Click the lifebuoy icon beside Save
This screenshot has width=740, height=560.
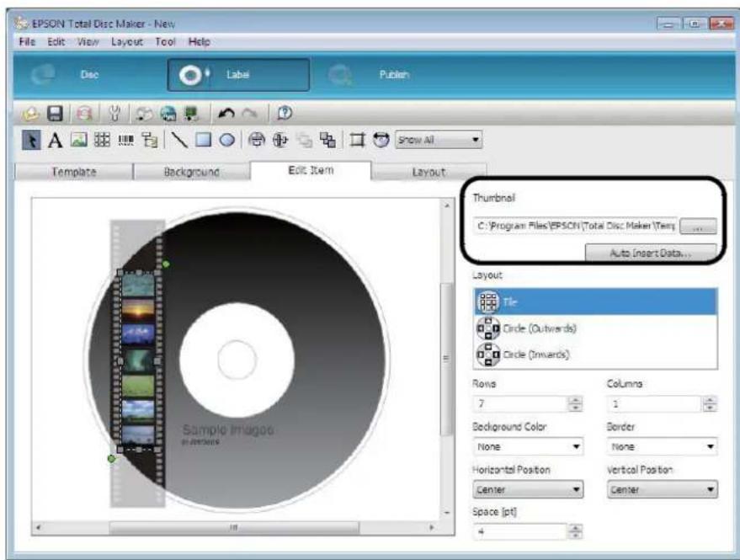coord(84,114)
